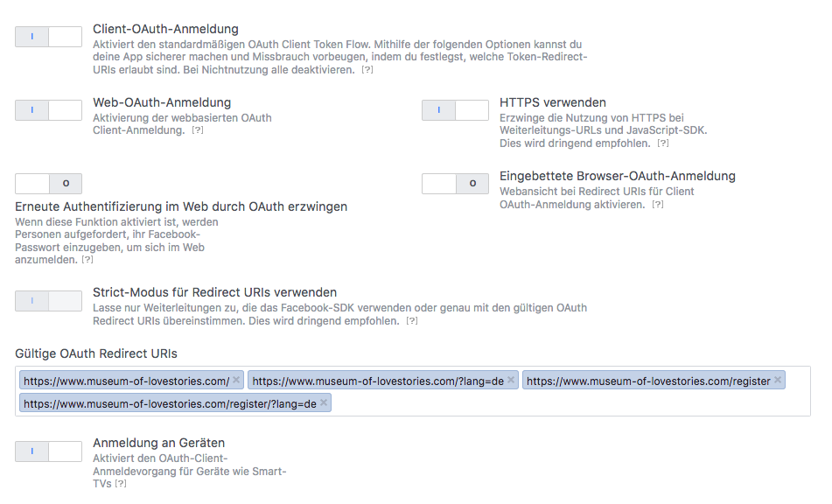832x504 pixels.
Task: Open help tooltip for Client-OAuth-Anmeldung
Action: click(367, 70)
